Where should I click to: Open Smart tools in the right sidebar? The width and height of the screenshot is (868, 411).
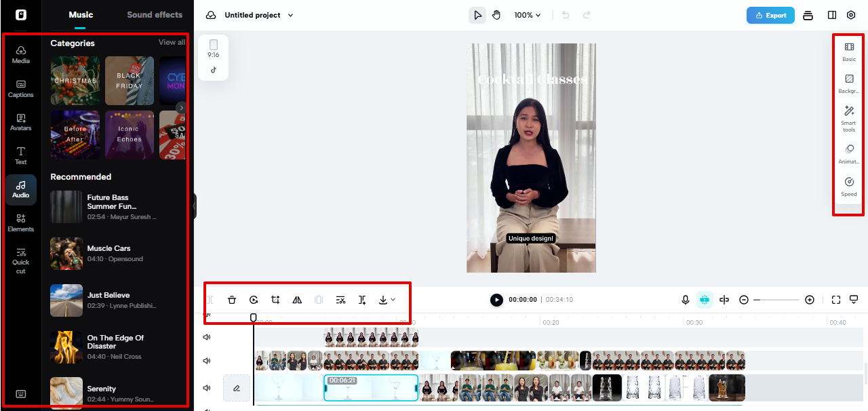click(848, 115)
